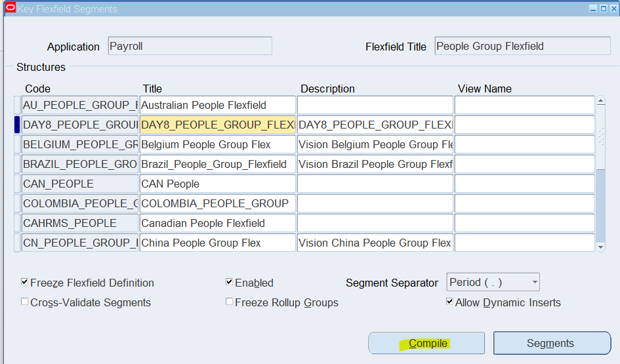The image size is (620, 364).
Task: Click Canadian People Flexfield title cell
Action: (217, 223)
